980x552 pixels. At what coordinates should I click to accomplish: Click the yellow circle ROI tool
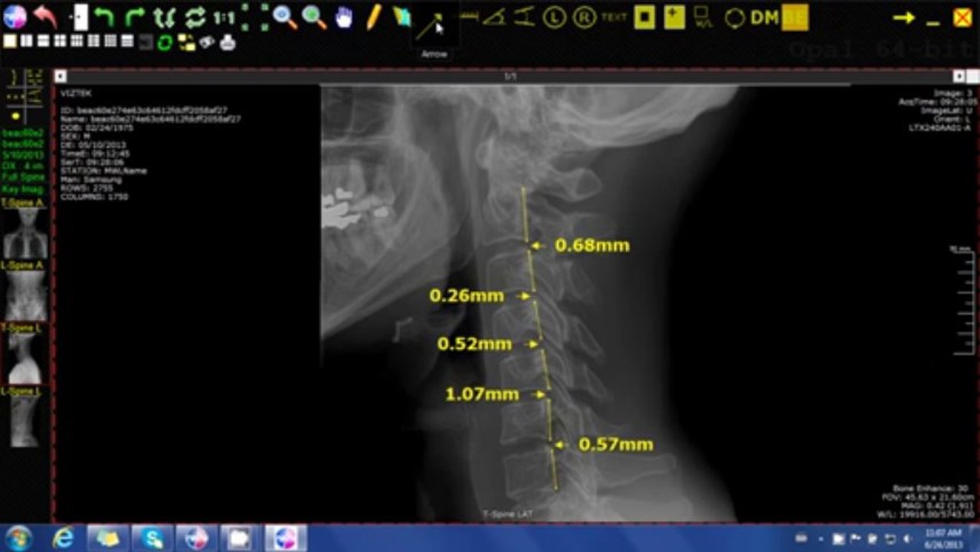coord(734,17)
